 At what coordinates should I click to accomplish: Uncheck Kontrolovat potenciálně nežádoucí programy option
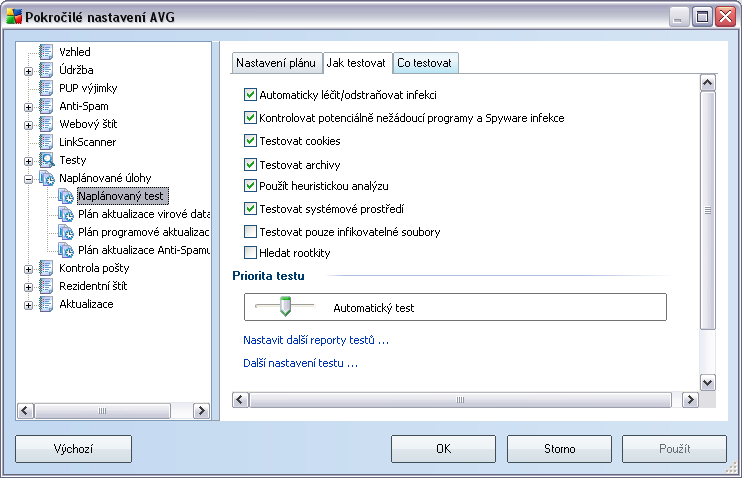click(x=250, y=117)
